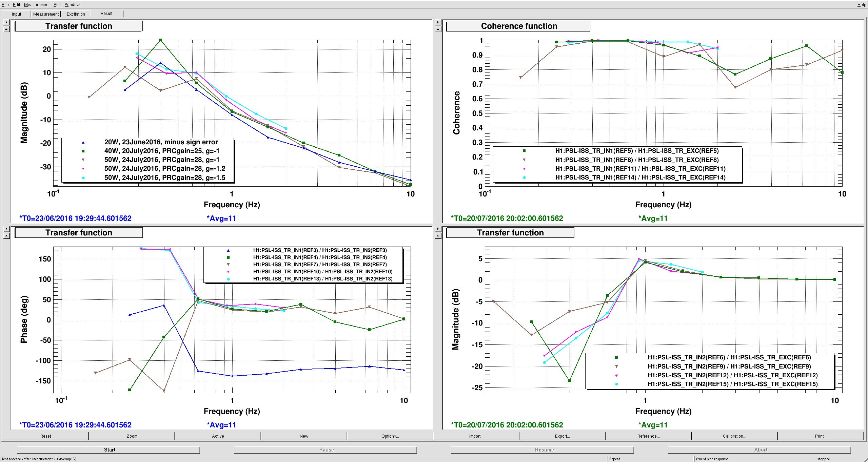Viewport: 868px width, 462px height.
Task: Click blue triangle marker for 20W legend entry
Action: tap(83, 143)
